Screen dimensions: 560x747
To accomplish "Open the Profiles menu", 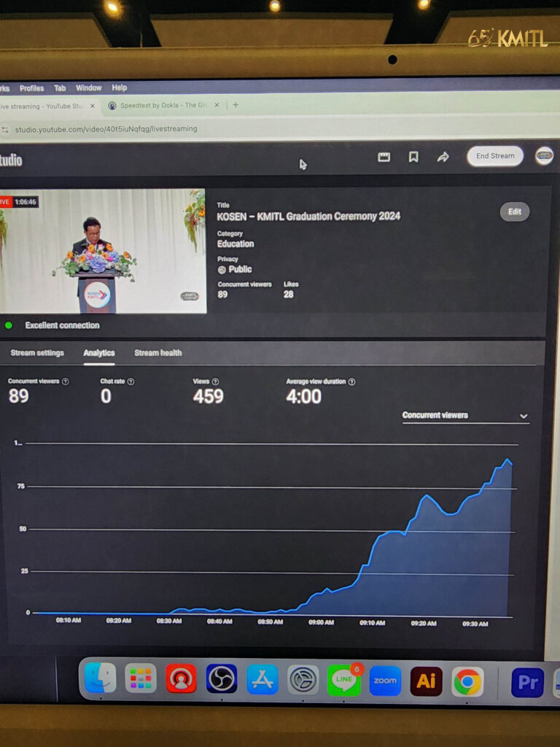I will tap(31, 88).
